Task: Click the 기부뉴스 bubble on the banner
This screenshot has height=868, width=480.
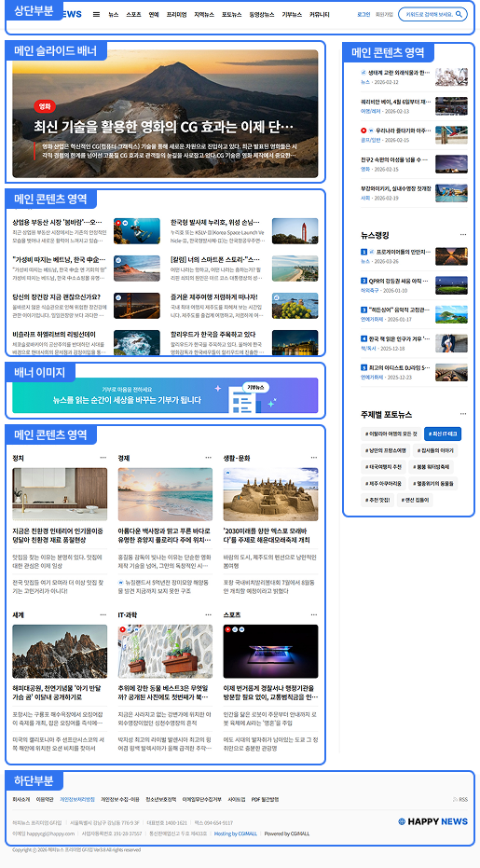Action: coord(255,388)
